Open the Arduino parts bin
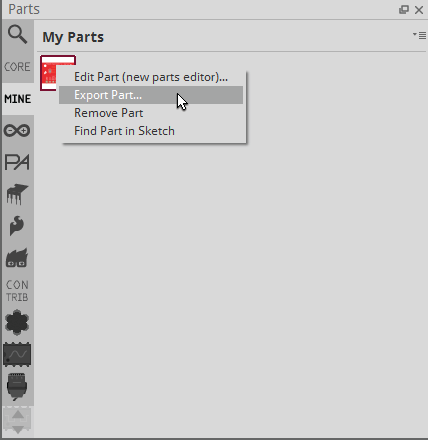This screenshot has width=428, height=440. point(17,130)
